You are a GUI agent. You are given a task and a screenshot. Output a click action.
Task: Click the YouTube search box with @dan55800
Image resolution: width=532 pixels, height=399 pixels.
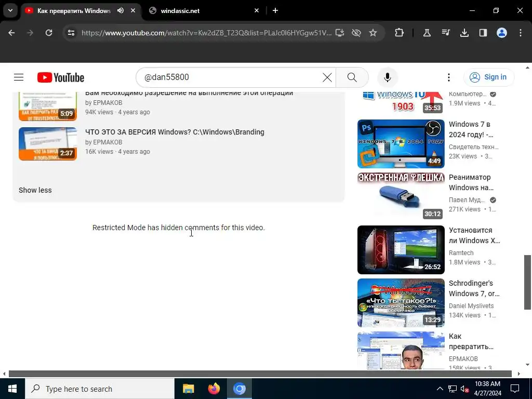(231, 77)
